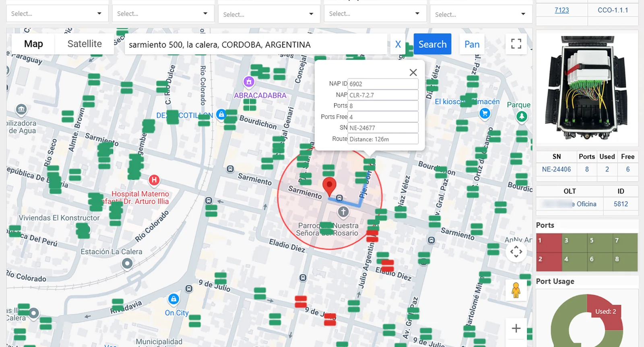This screenshot has height=347, width=644.
Task: Toggle fullscreen map view
Action: (x=516, y=44)
